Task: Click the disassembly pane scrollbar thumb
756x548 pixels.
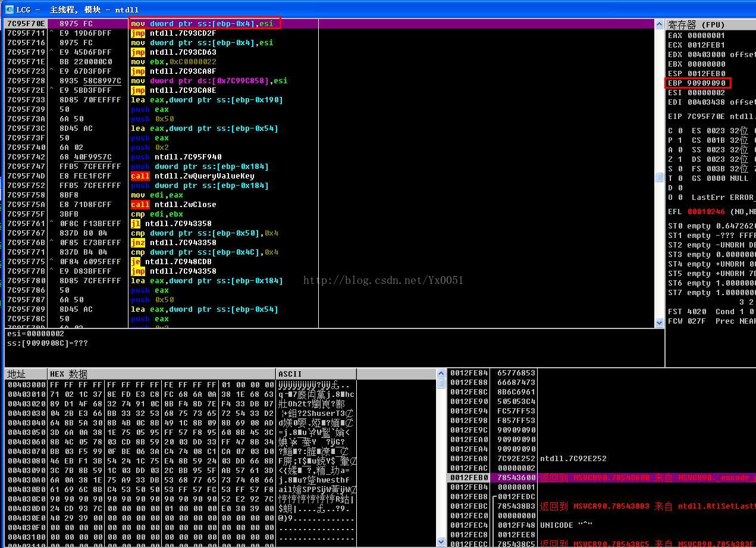Action: click(x=659, y=177)
